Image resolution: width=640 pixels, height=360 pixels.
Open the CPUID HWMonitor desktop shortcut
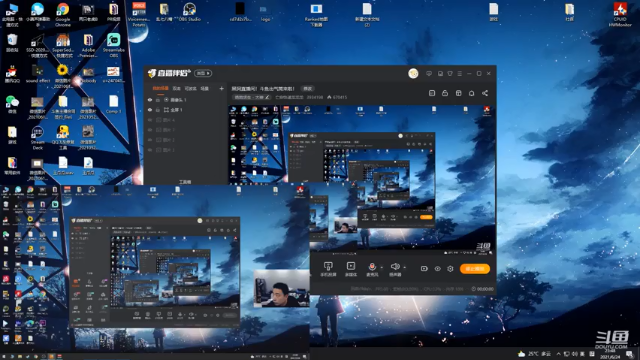pyautogui.click(x=620, y=14)
